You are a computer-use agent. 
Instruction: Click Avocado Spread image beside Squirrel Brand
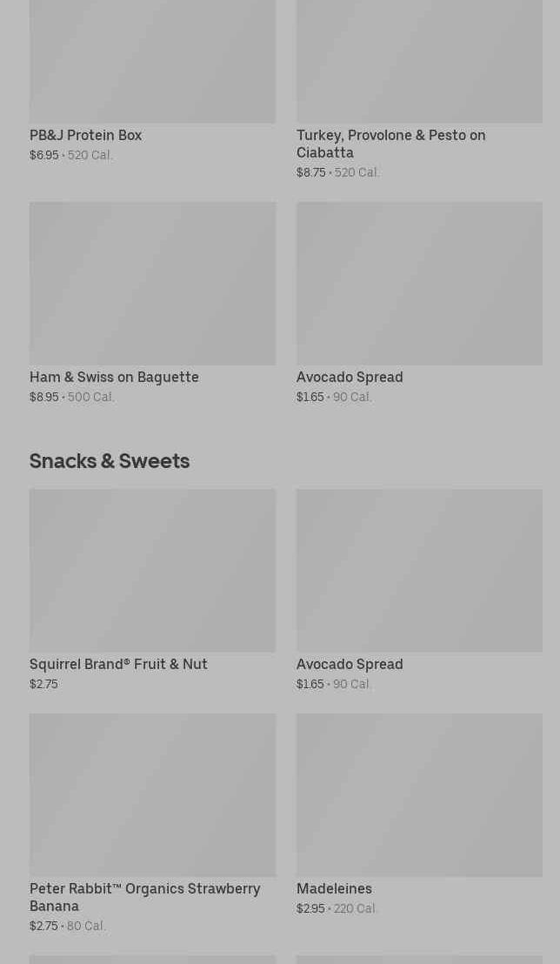pyautogui.click(x=419, y=571)
